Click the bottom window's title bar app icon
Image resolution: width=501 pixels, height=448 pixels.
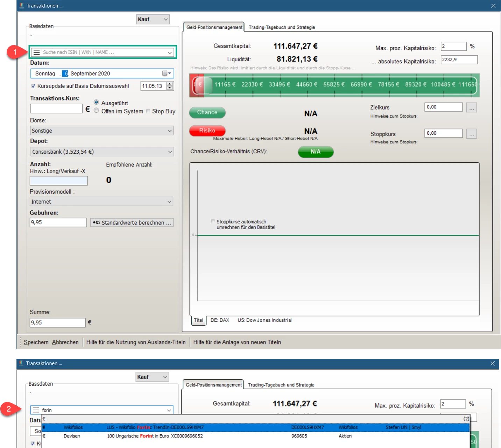pos(21,363)
